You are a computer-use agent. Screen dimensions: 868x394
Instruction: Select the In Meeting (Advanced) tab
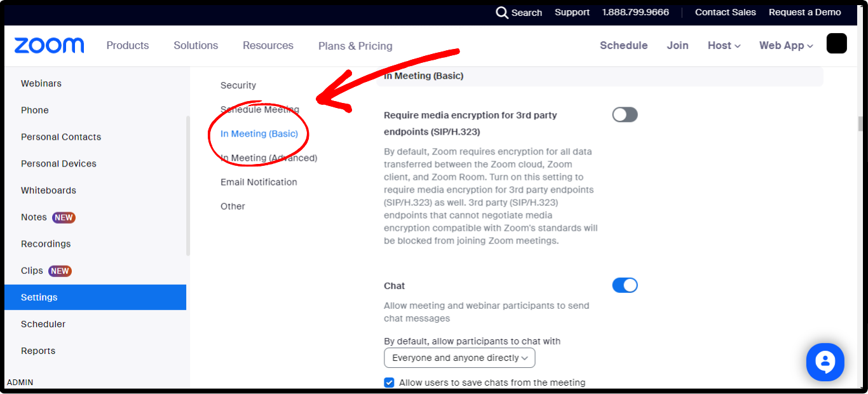point(269,158)
